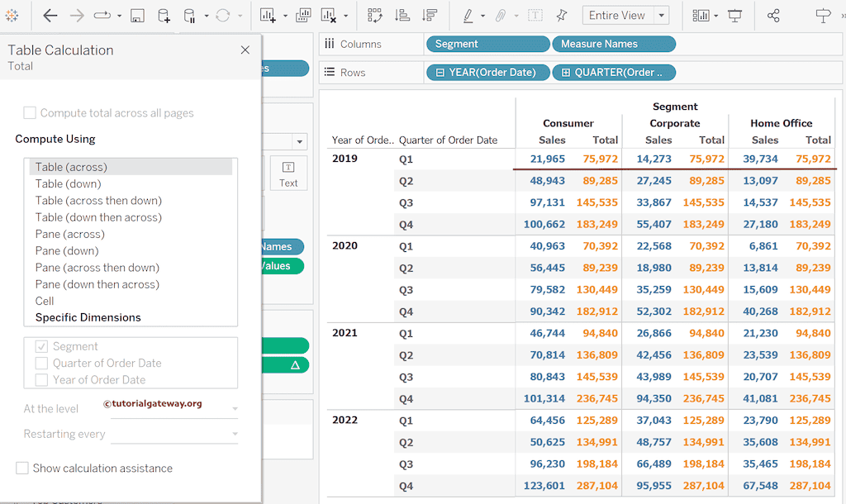Open the Entire View fit dropdown
Viewport: 846px width, 504px height.
[662, 16]
